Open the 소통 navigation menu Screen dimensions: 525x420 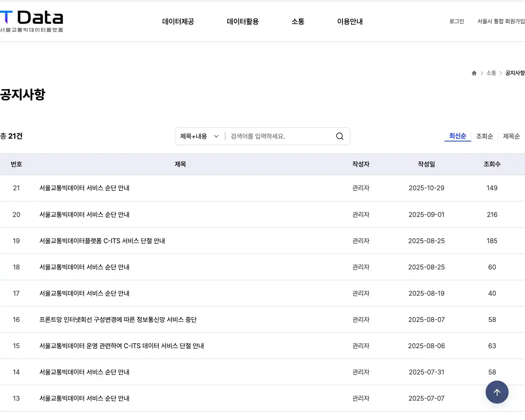pos(298,21)
